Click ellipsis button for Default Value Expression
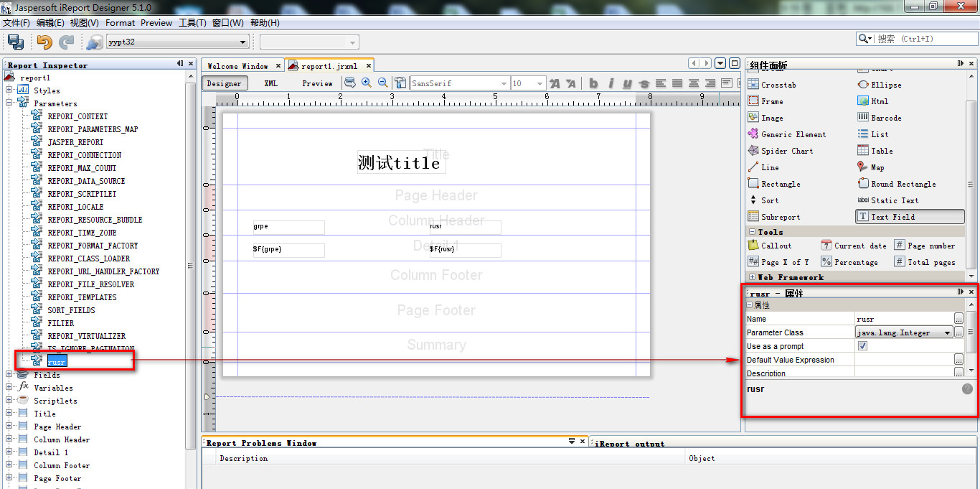The image size is (980, 489). (x=959, y=360)
